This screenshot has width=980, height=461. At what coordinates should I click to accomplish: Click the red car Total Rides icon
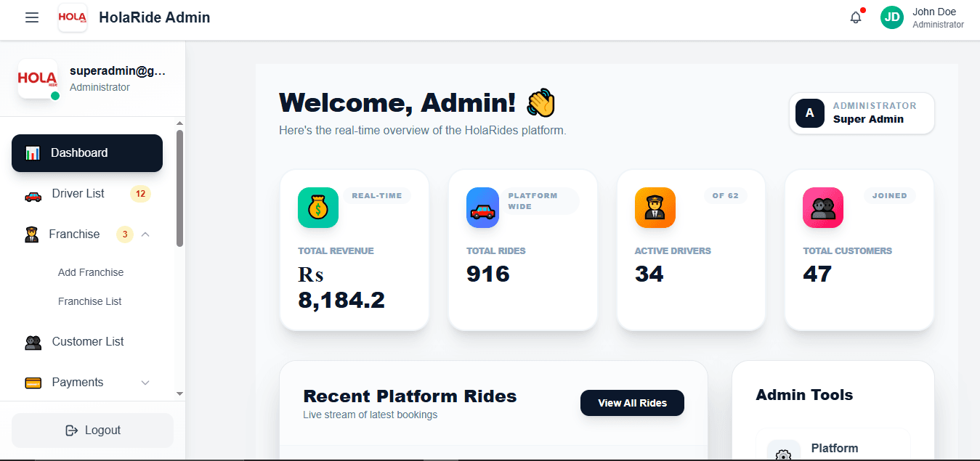click(x=482, y=208)
